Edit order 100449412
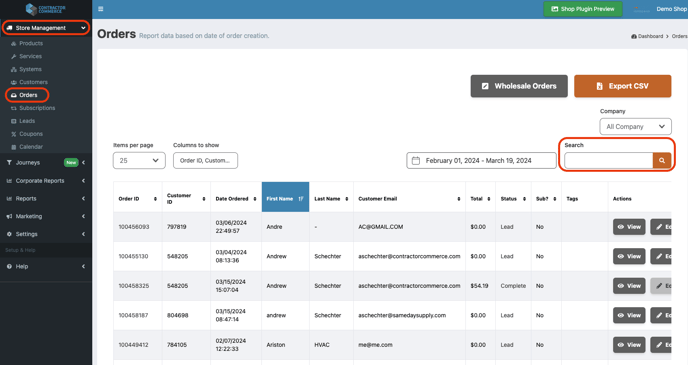This screenshot has width=688, height=365. coord(661,345)
